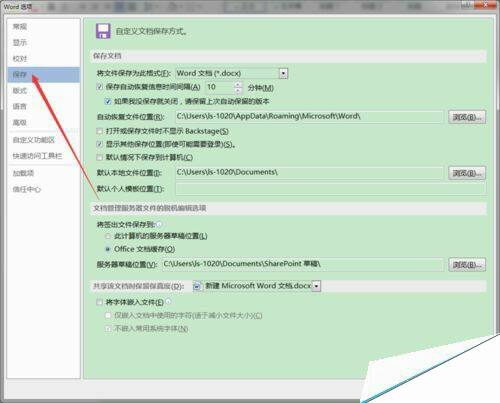Open the preserve fidelity document dropdown
This screenshot has height=403, width=500.
pos(316,286)
